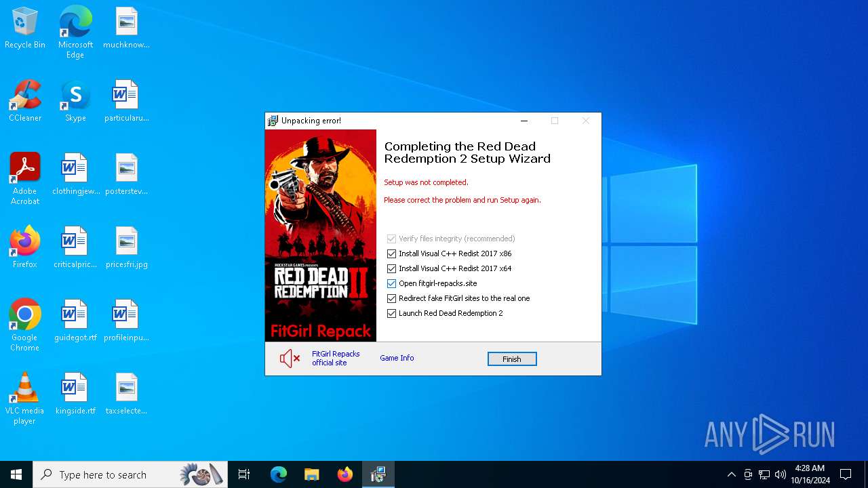Open the clock showing 4:28 AM
The image size is (868, 488).
click(810, 474)
